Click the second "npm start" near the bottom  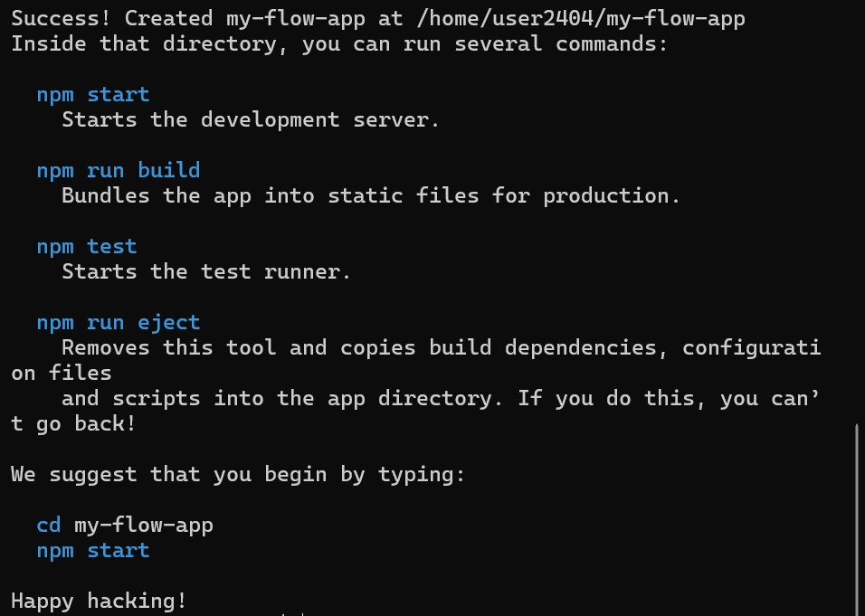click(x=92, y=550)
